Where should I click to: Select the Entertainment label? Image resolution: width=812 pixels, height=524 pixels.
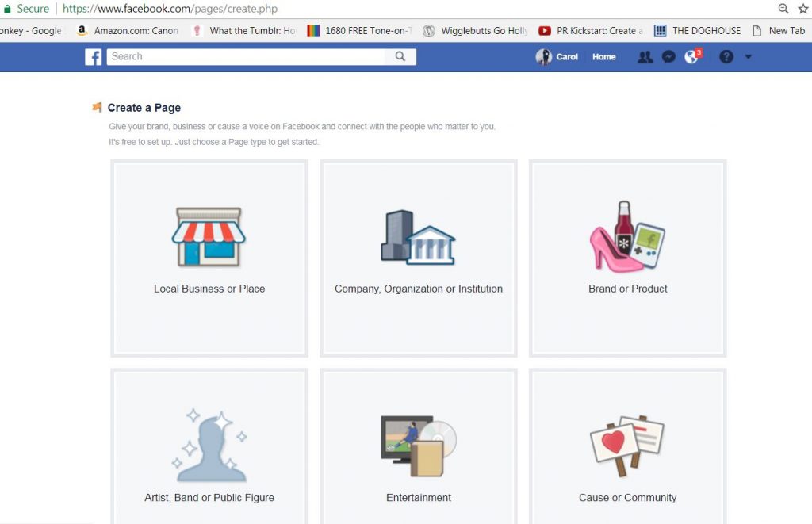click(419, 498)
